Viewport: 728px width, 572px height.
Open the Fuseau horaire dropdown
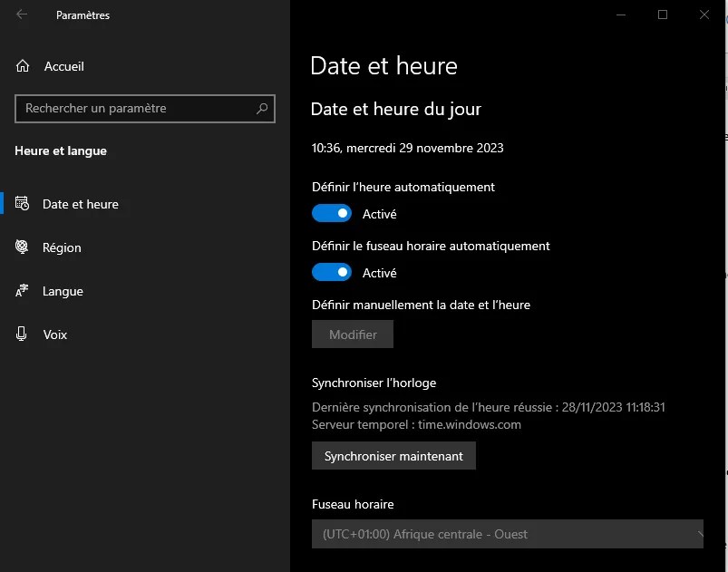pyautogui.click(x=508, y=534)
